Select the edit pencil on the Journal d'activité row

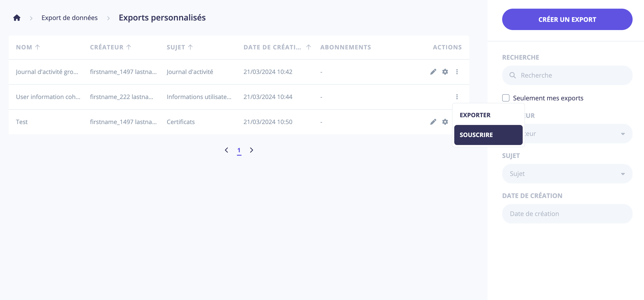433,72
